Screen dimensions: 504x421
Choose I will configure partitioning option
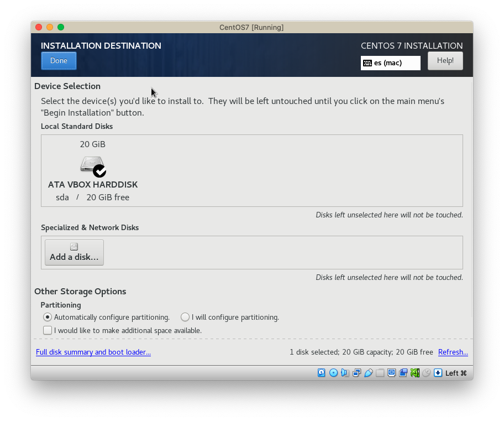(x=185, y=317)
